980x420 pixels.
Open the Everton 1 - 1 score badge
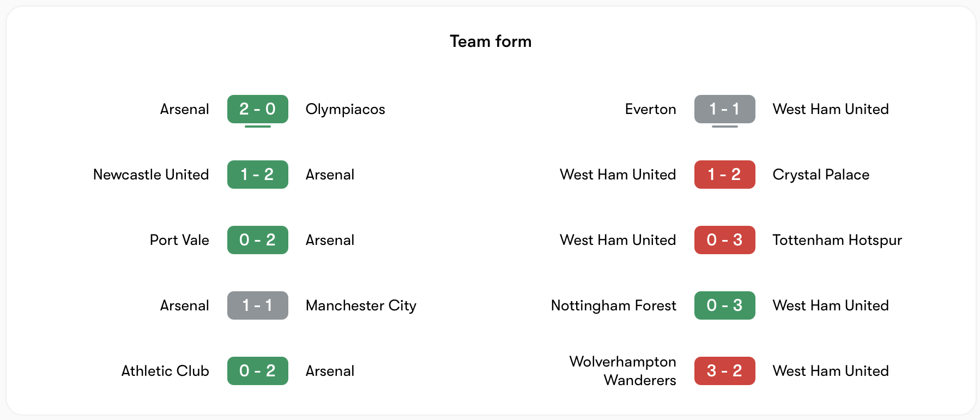[x=724, y=109]
